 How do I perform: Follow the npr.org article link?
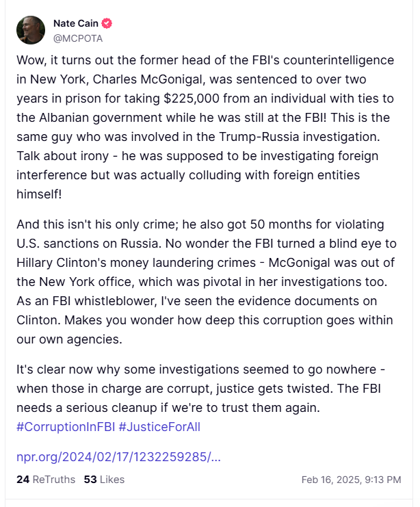[118, 456]
